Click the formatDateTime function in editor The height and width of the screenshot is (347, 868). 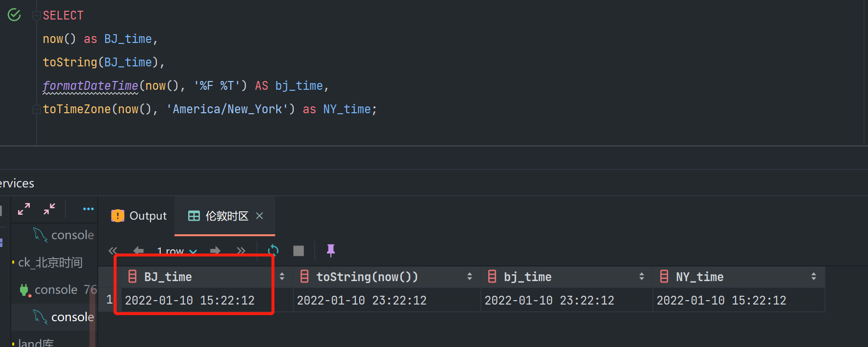tap(90, 86)
